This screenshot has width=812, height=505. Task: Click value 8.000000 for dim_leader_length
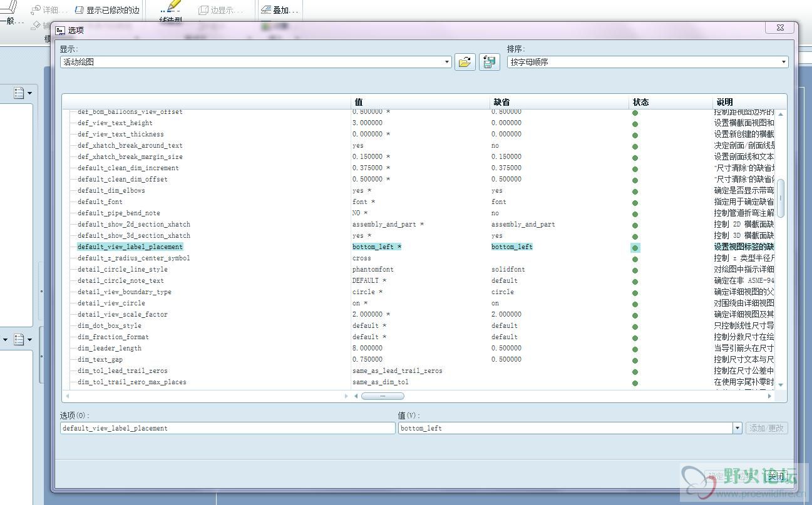point(367,349)
